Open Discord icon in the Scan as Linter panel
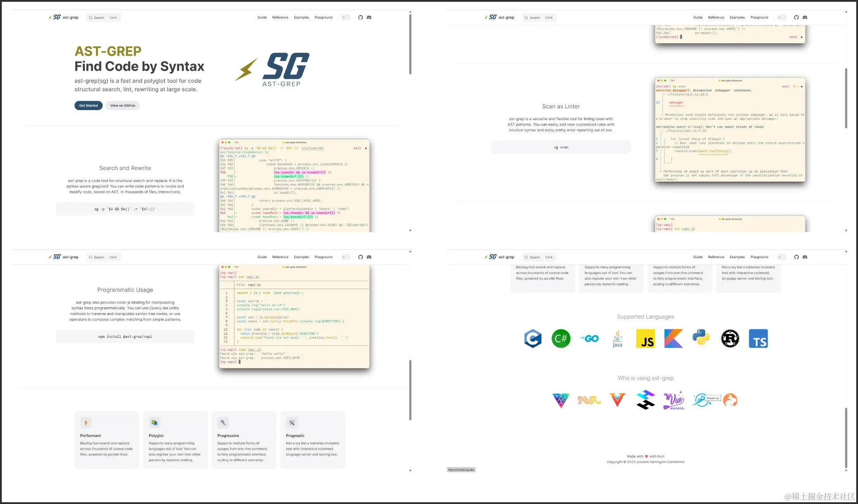The width and height of the screenshot is (858, 504). [x=805, y=18]
